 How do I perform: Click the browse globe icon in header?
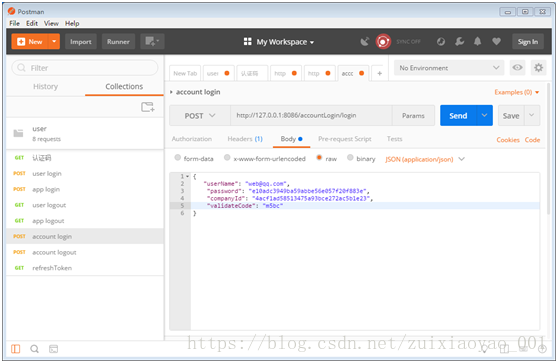tap(441, 42)
